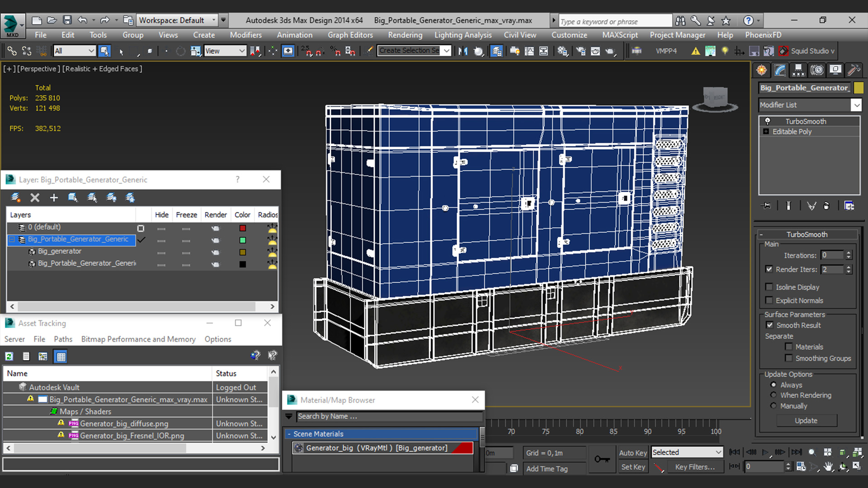Open the Workspace Default dropdown
This screenshot has height=488, width=868.
(177, 20)
